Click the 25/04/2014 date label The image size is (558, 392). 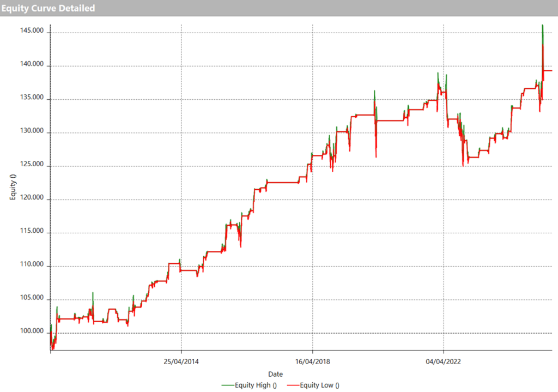[x=181, y=361]
